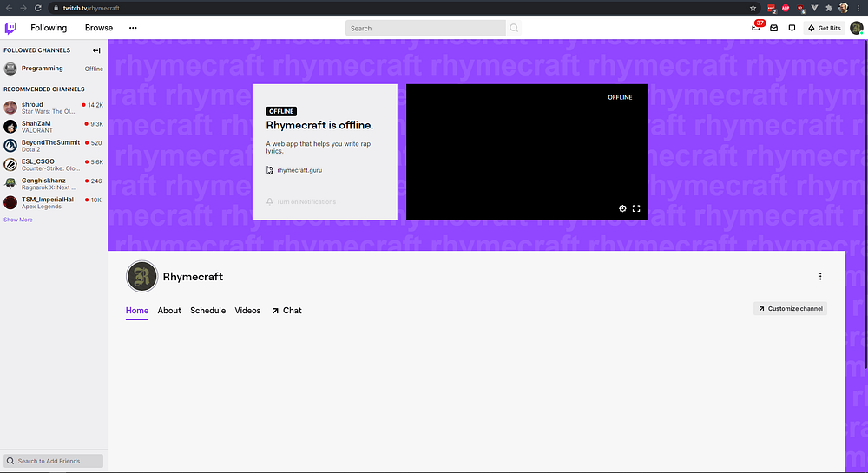This screenshot has height=473, width=868.
Task: Reload the page
Action: [37, 8]
